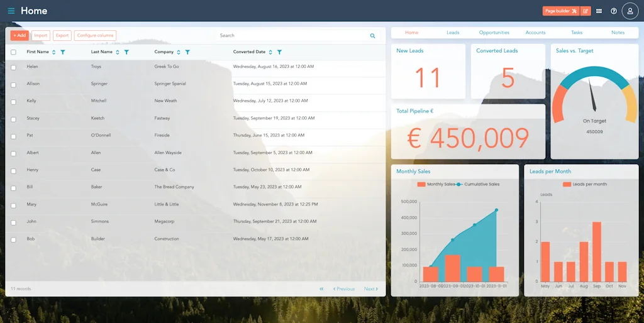Go to the Next page
The width and height of the screenshot is (644, 323).
click(x=371, y=289)
